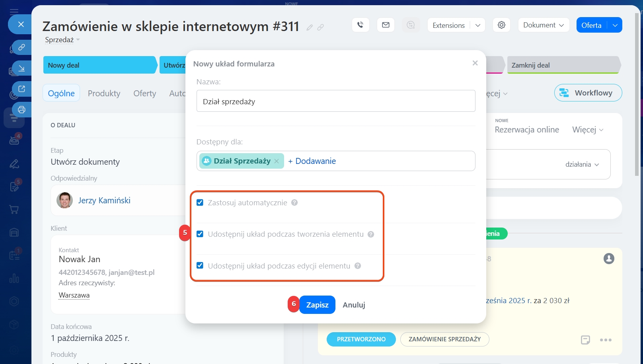The height and width of the screenshot is (364, 643).
Task: Open the calendar icon in the left sidebar
Action: pyautogui.click(x=14, y=255)
